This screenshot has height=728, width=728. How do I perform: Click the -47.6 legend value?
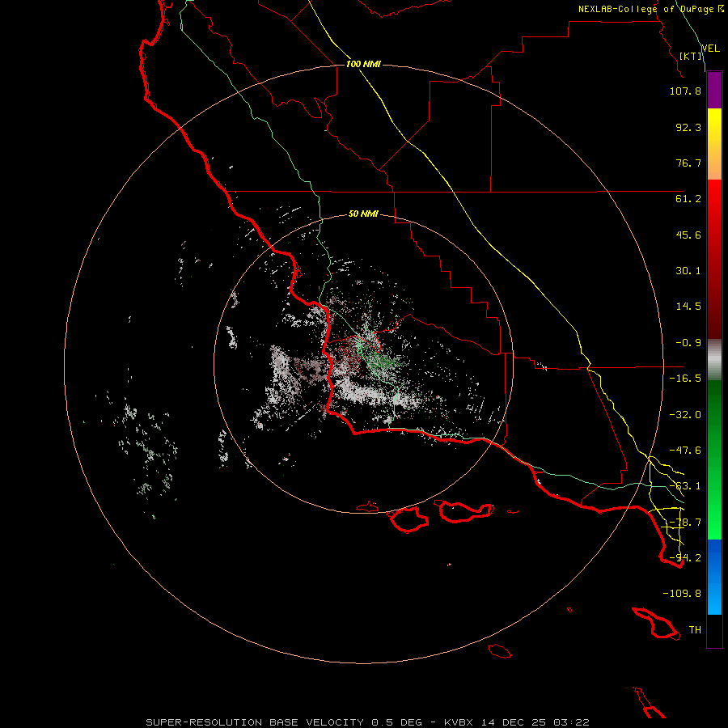click(x=685, y=451)
